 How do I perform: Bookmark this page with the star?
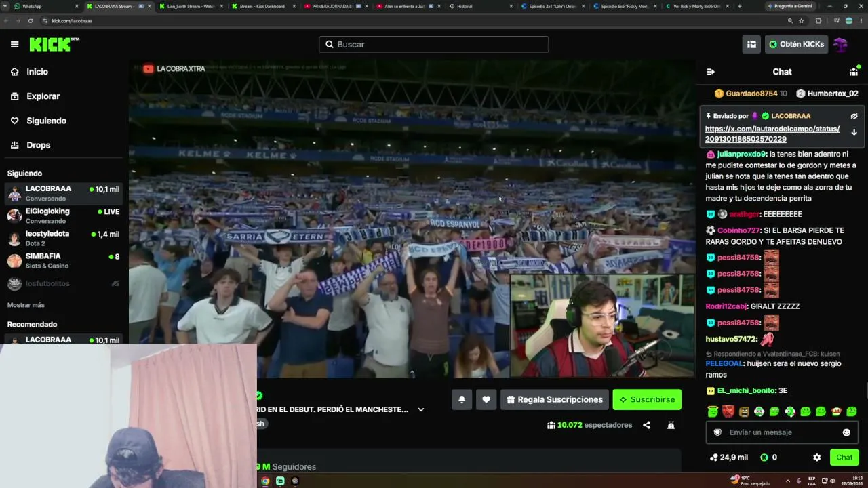click(801, 21)
